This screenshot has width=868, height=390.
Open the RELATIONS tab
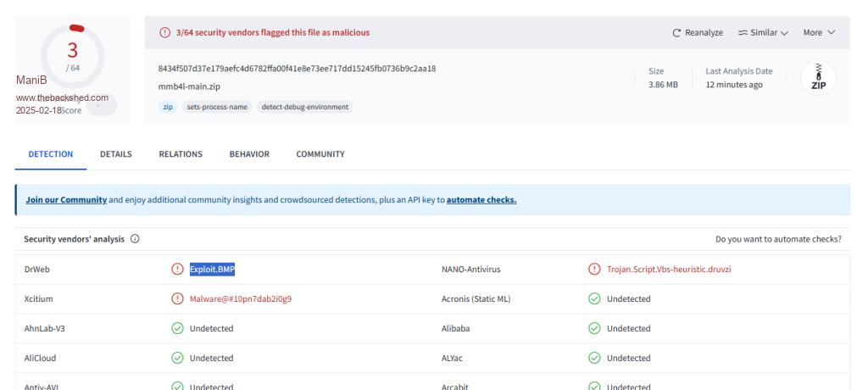coord(180,154)
